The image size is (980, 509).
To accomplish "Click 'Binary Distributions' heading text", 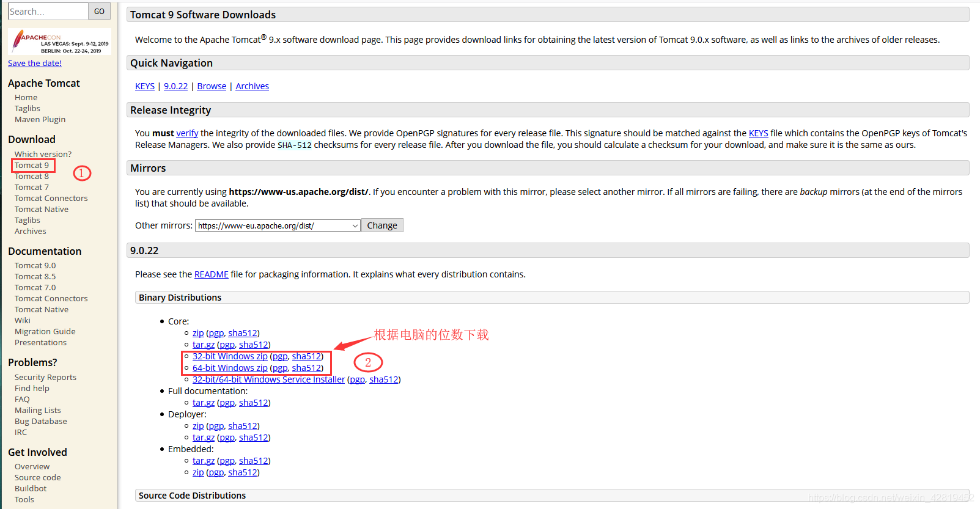I will pos(180,298).
